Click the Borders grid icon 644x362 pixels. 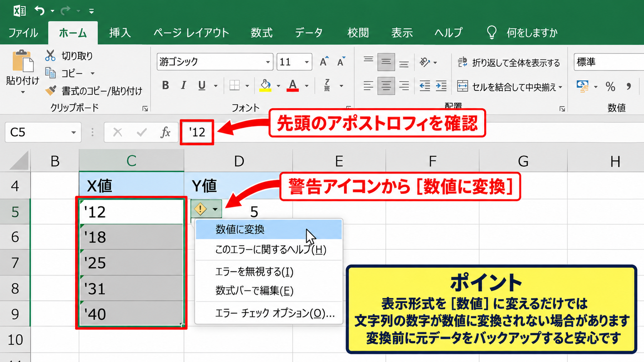pyautogui.click(x=234, y=85)
